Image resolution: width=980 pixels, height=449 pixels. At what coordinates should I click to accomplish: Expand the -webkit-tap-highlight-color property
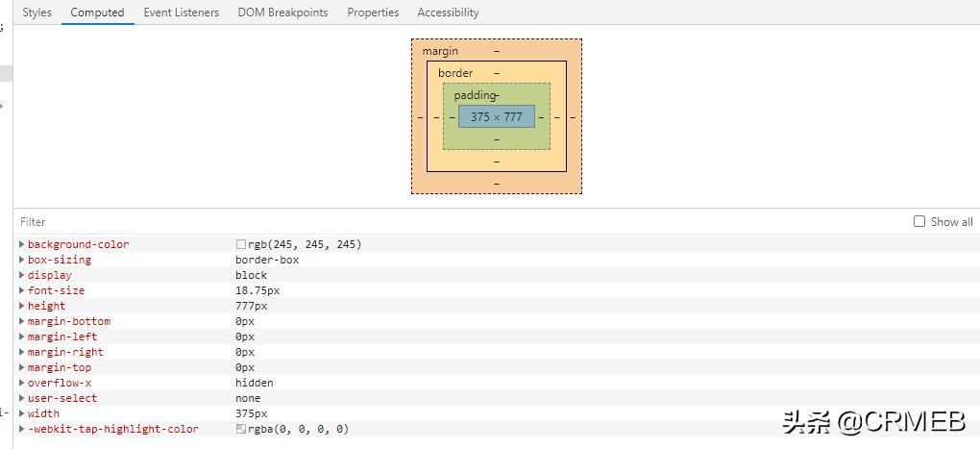pyautogui.click(x=22, y=429)
